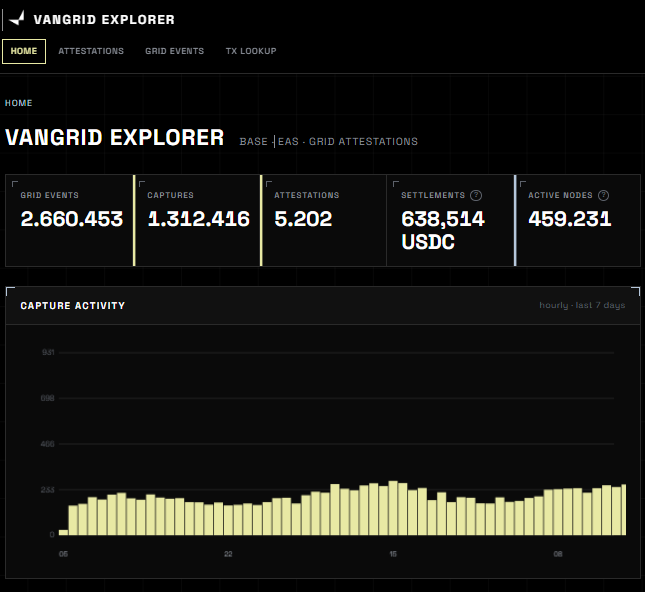645x592 pixels.
Task: Click the x-axis label 15
Action: 393,554
